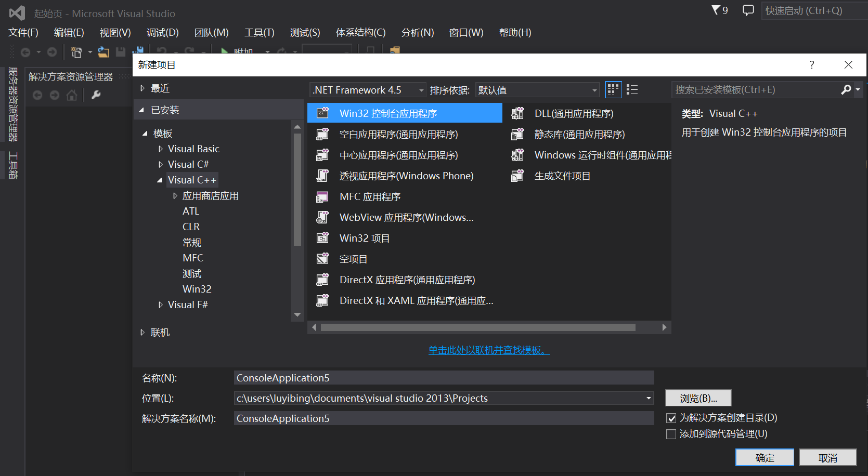This screenshot has height=476, width=868.
Task: Open the 服务器资源管理器 side tab
Action: point(13,104)
